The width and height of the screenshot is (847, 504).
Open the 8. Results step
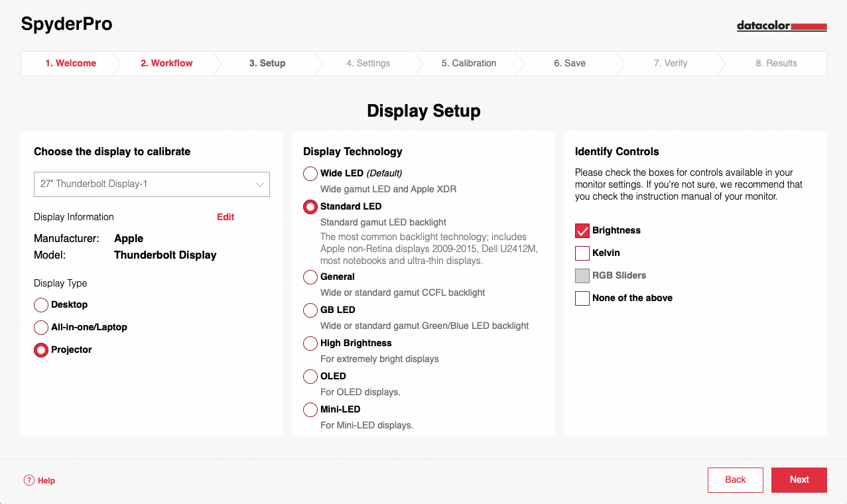pos(776,64)
